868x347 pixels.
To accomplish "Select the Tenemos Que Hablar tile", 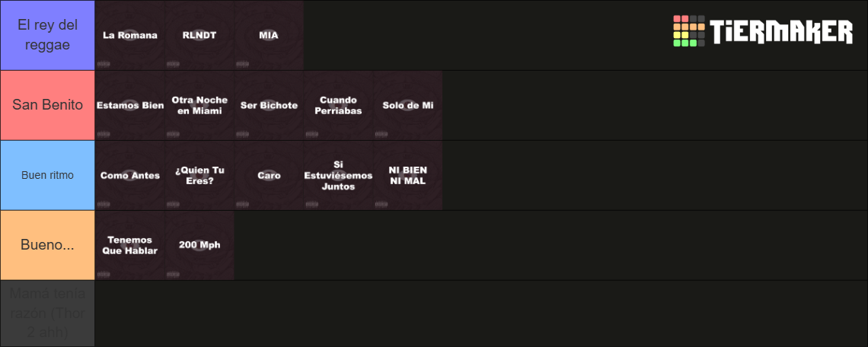I will [x=130, y=245].
